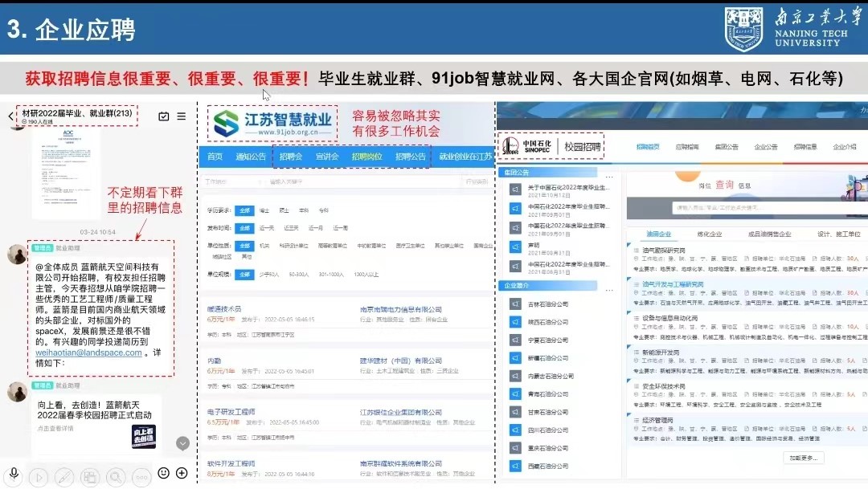
Task: Open the group calendar check-in icon
Action: pos(164,116)
